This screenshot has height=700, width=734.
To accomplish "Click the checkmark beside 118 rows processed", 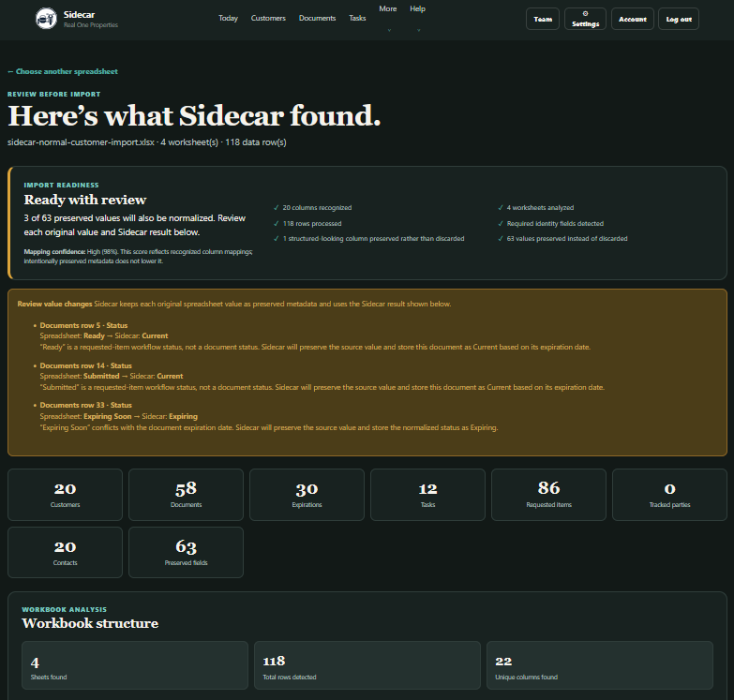I will (x=277, y=224).
